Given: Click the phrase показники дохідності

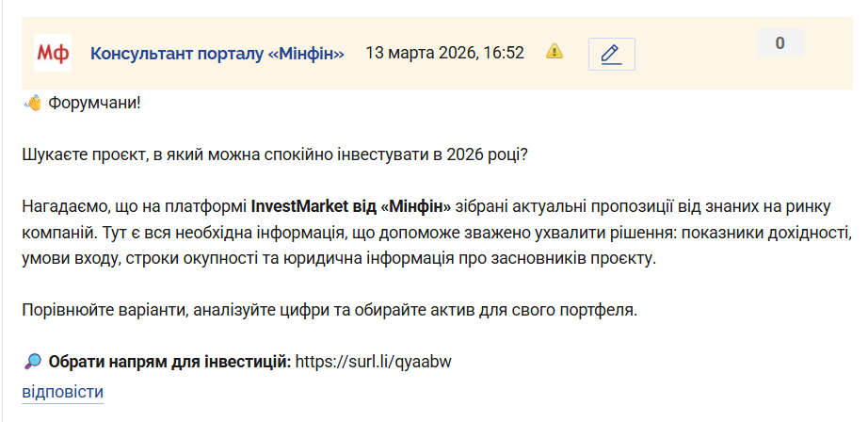Looking at the screenshot, I should point(768,232).
